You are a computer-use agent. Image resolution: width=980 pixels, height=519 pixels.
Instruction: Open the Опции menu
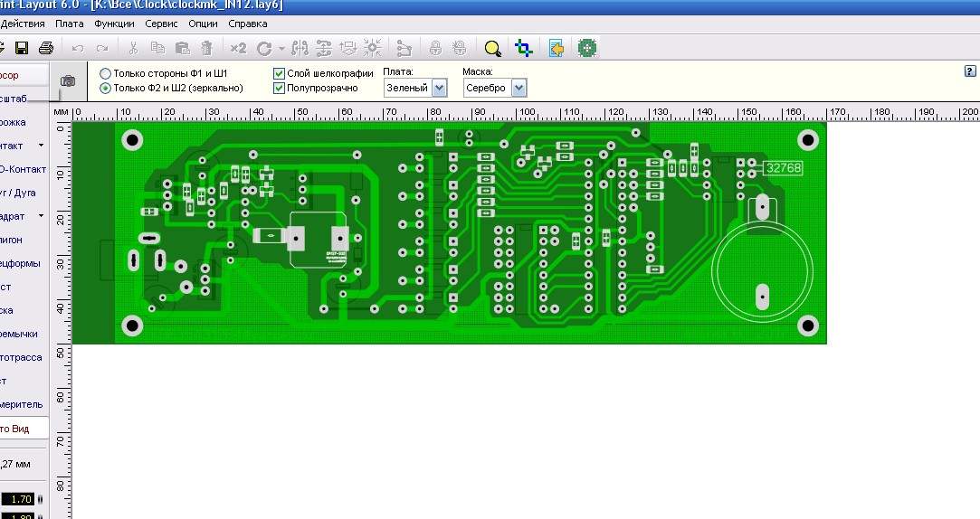(203, 24)
